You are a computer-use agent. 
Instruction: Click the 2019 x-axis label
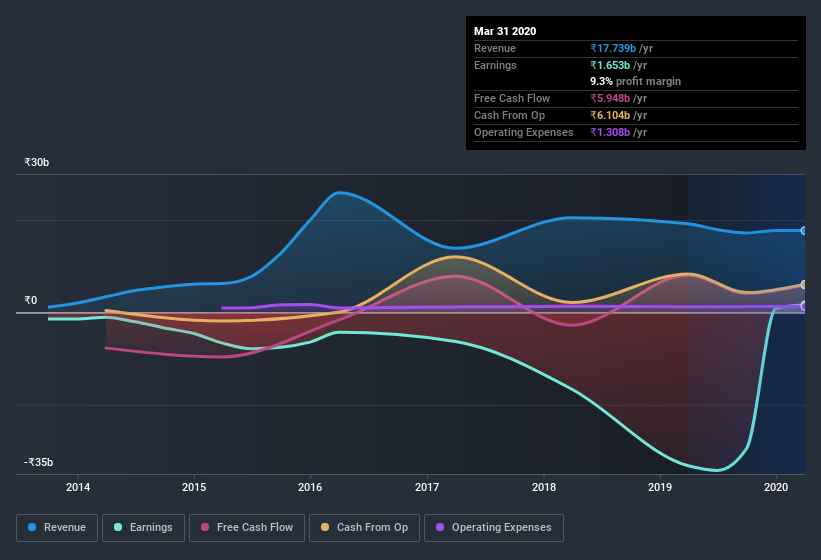coord(660,487)
